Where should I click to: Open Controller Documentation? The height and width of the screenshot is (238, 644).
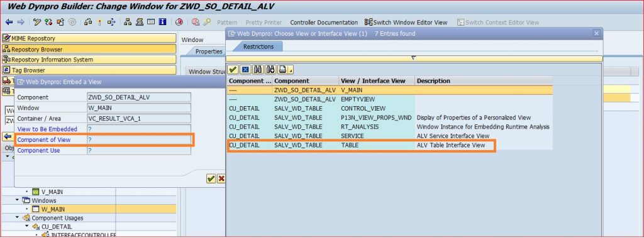324,23
